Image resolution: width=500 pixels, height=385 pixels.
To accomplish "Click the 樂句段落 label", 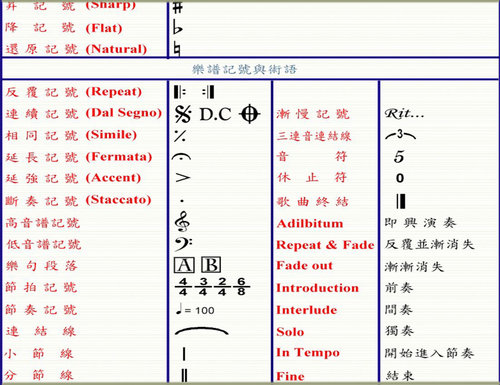I will coord(41,266).
